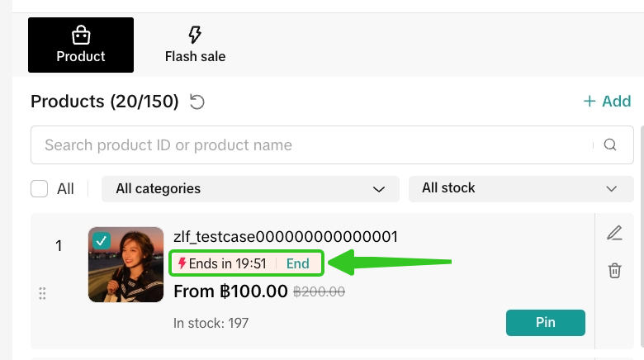Tick the All select checkbox

(x=40, y=189)
